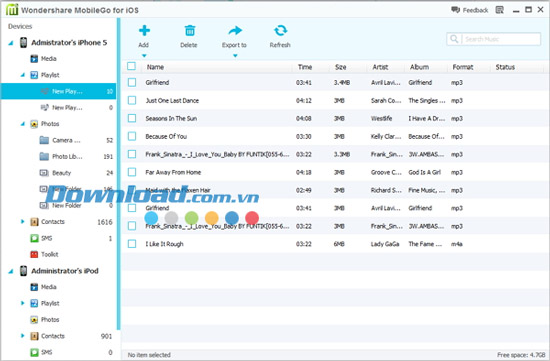Image resolution: width=550 pixels, height=361 pixels.
Task: Click the Delete trash icon
Action: point(190,31)
